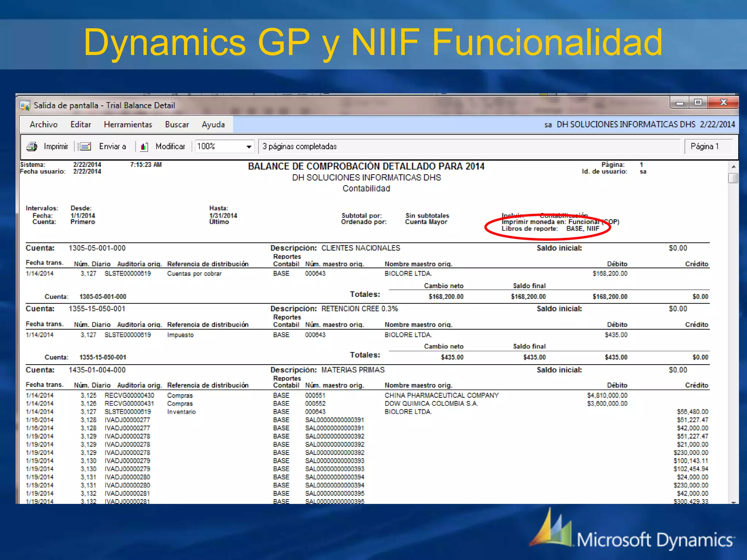Click credit amount $102,454.94
Screen dimensions: 747x560
click(x=691, y=469)
